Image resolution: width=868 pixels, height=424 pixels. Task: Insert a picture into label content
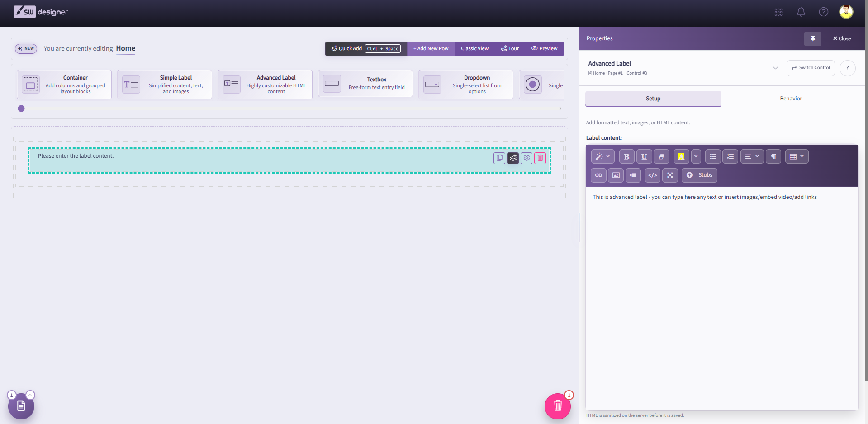(x=616, y=175)
